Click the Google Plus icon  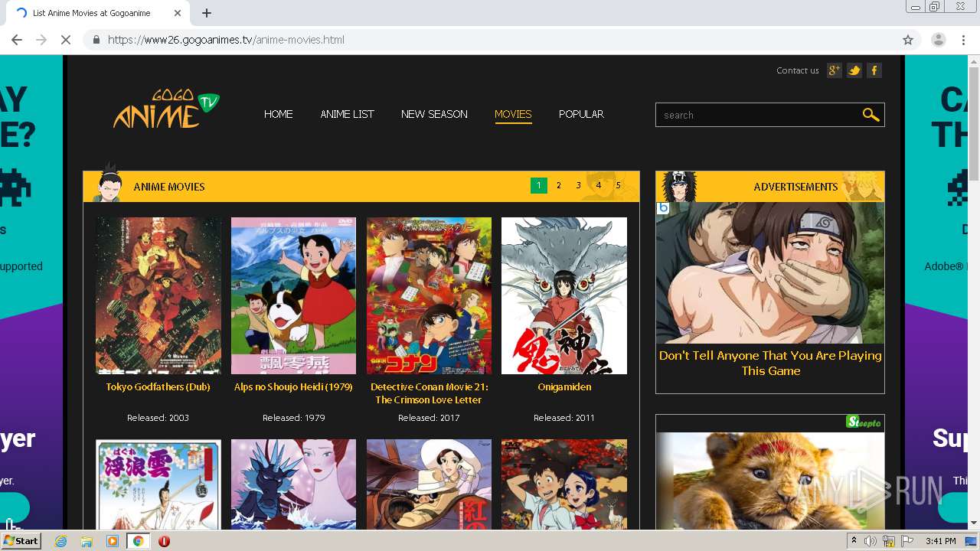click(835, 70)
